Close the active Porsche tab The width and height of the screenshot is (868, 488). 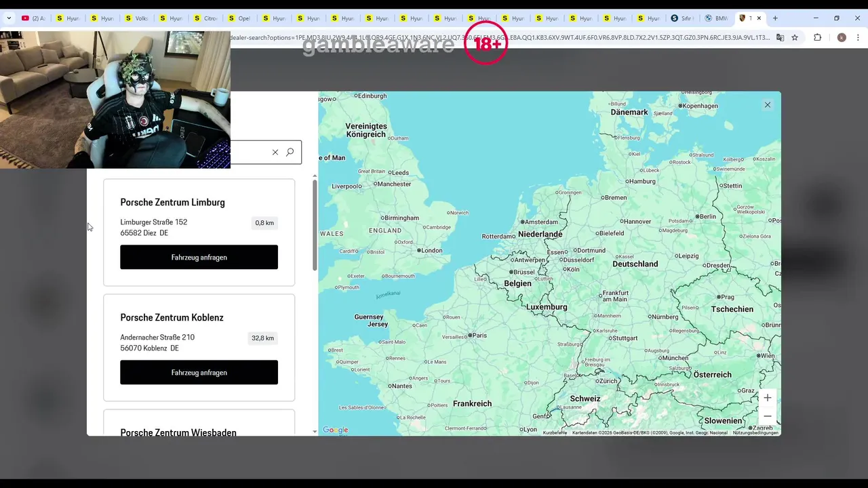coord(759,18)
